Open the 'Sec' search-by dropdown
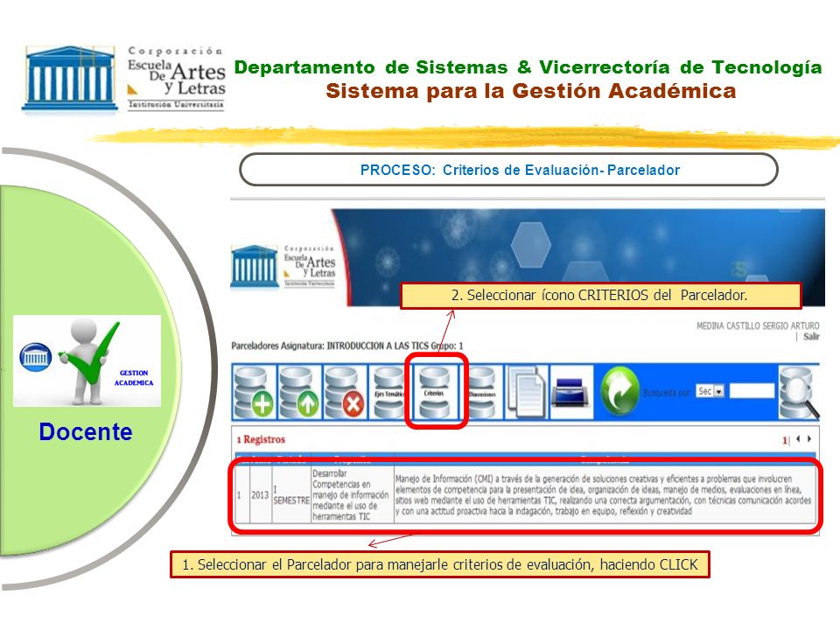Screen dimensions: 840x630 (x=710, y=391)
